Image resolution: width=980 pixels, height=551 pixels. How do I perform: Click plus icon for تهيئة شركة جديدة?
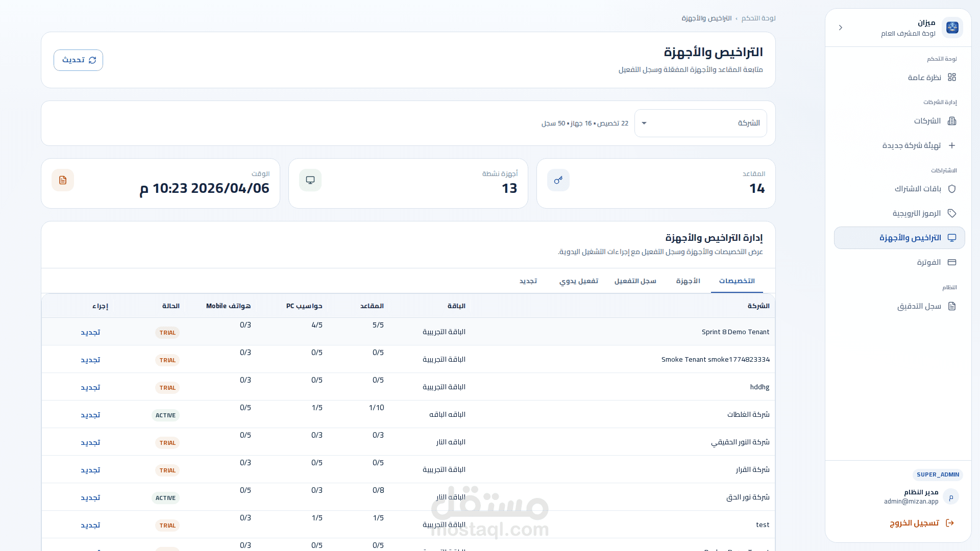(951, 145)
